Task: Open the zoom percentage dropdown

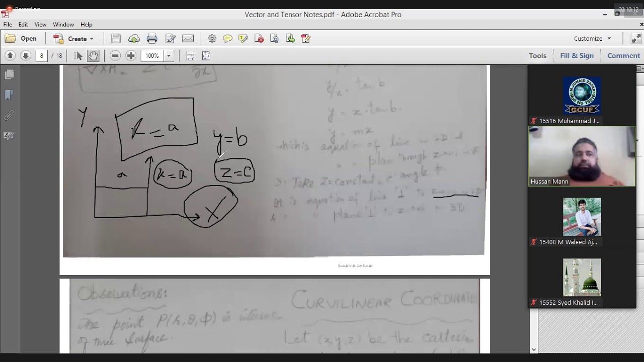Action: pos(169,56)
